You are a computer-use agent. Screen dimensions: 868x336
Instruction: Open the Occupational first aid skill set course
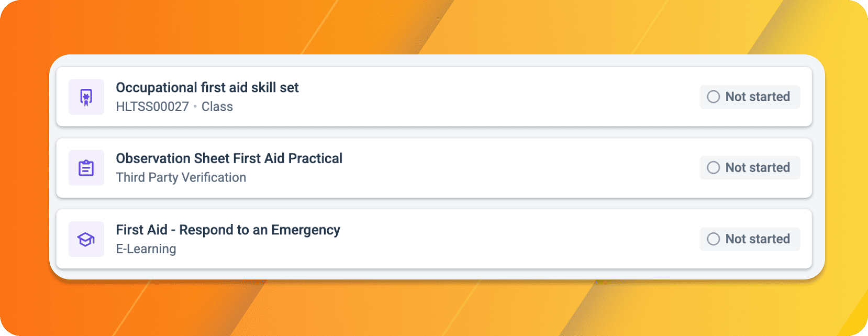[x=207, y=87]
